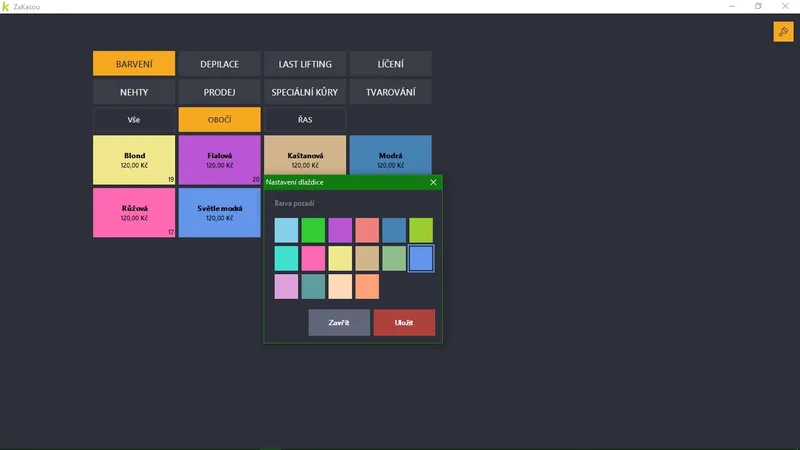800x450 pixels.
Task: Click the Zavřít button
Action: click(339, 322)
